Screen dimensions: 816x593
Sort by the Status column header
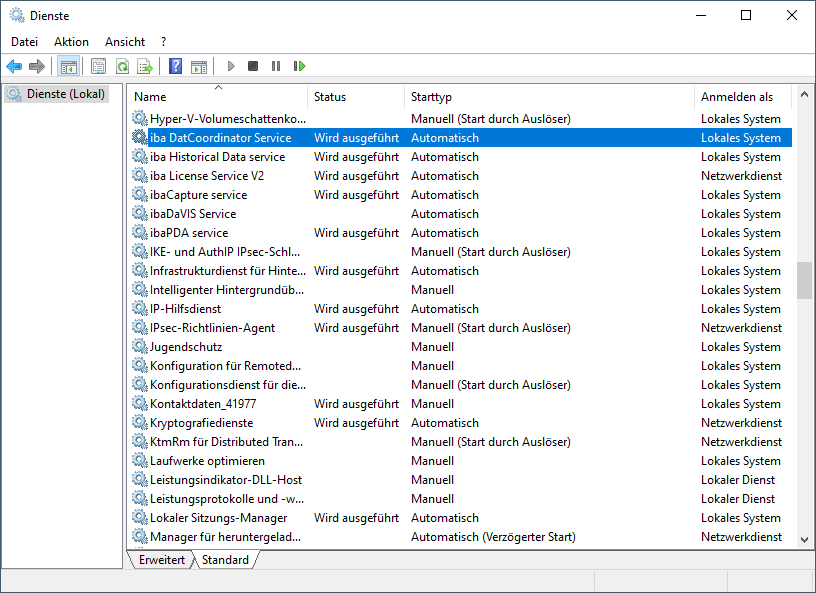(x=356, y=96)
